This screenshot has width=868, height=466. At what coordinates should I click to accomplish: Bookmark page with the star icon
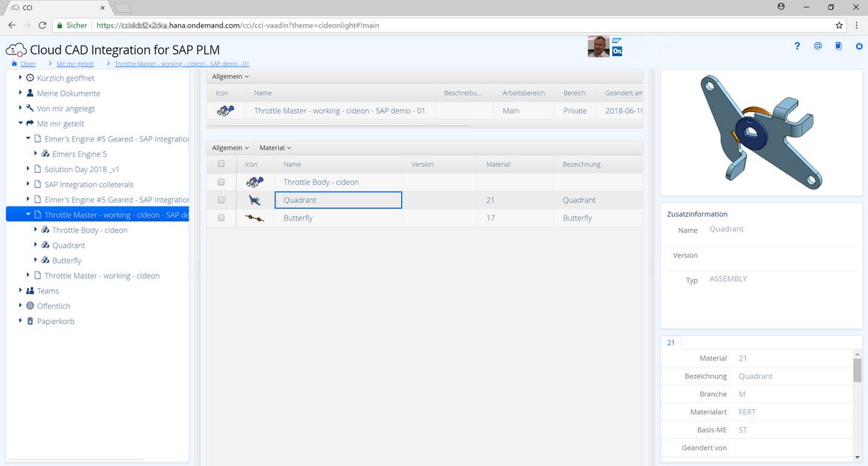point(840,25)
